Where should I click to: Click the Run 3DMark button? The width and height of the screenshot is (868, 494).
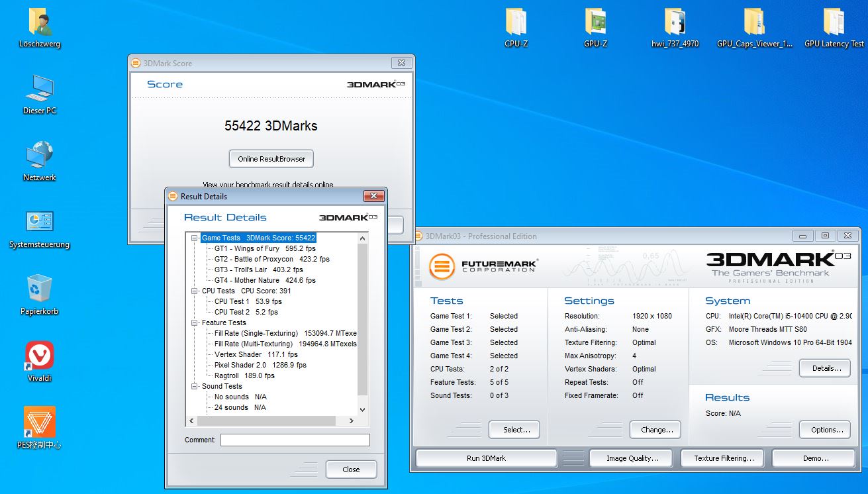[x=486, y=458]
